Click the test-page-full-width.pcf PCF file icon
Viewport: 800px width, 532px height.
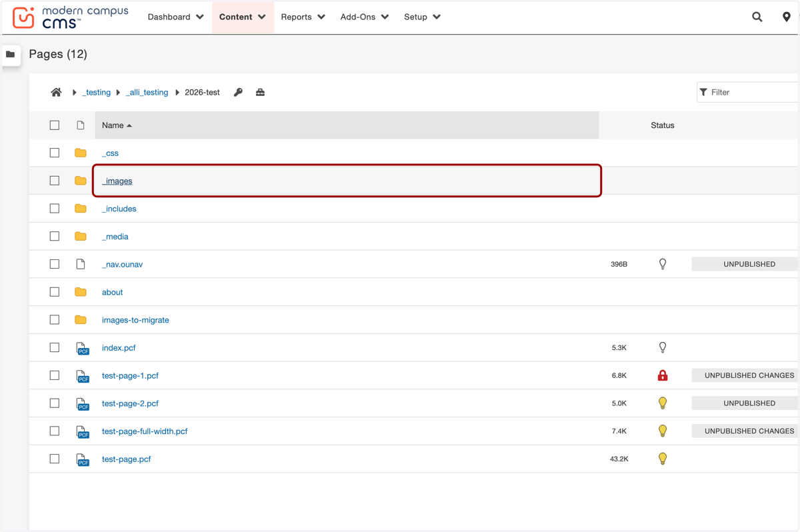click(x=82, y=431)
